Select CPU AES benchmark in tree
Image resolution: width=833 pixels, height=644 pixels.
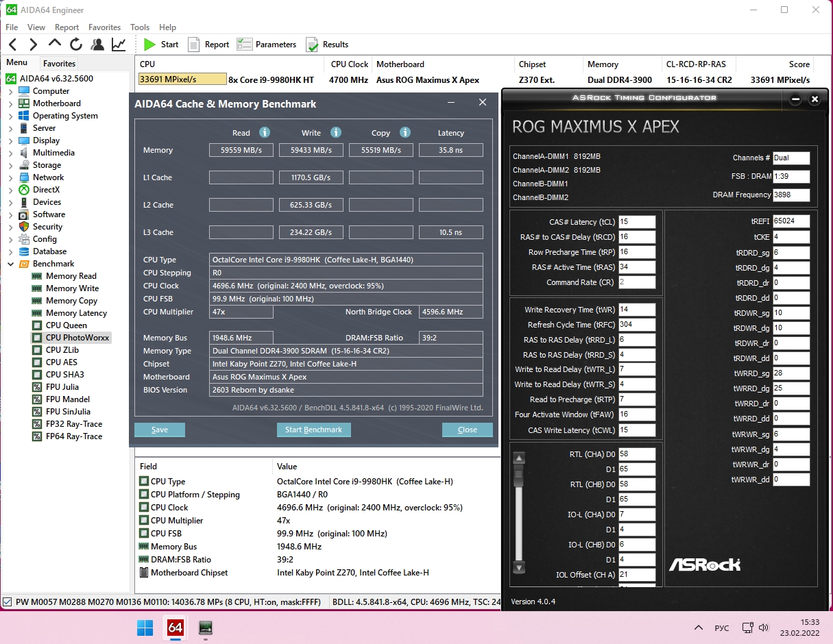pyautogui.click(x=61, y=362)
